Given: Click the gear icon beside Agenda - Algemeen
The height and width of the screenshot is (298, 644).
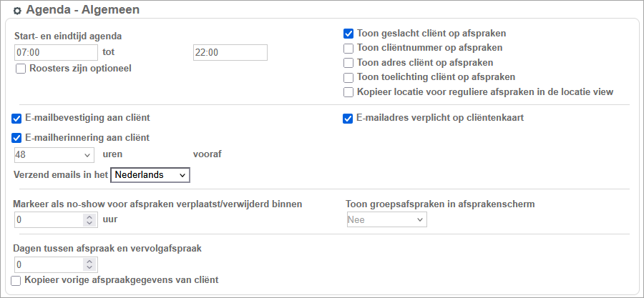Looking at the screenshot, I should pyautogui.click(x=18, y=11).
